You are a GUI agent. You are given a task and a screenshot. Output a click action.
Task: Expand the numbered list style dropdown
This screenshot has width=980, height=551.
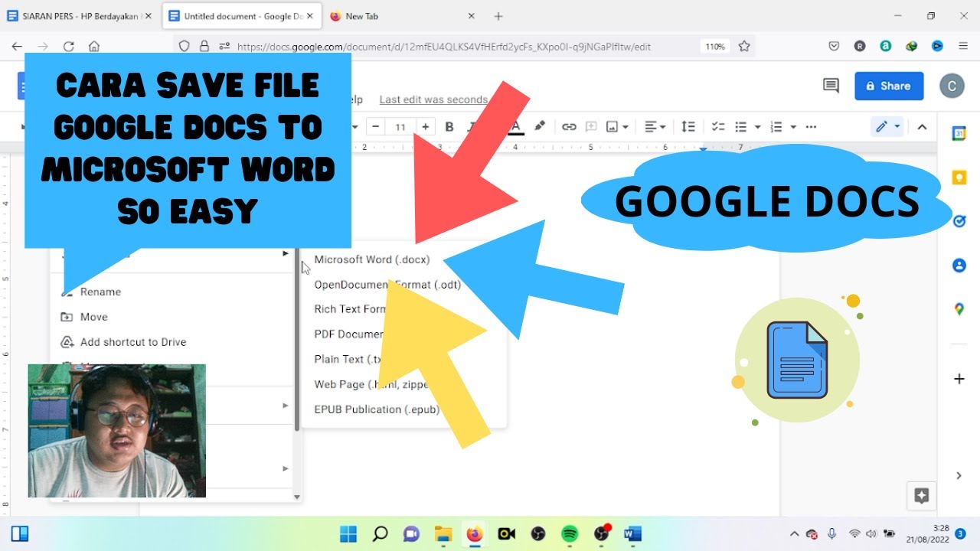(x=793, y=127)
